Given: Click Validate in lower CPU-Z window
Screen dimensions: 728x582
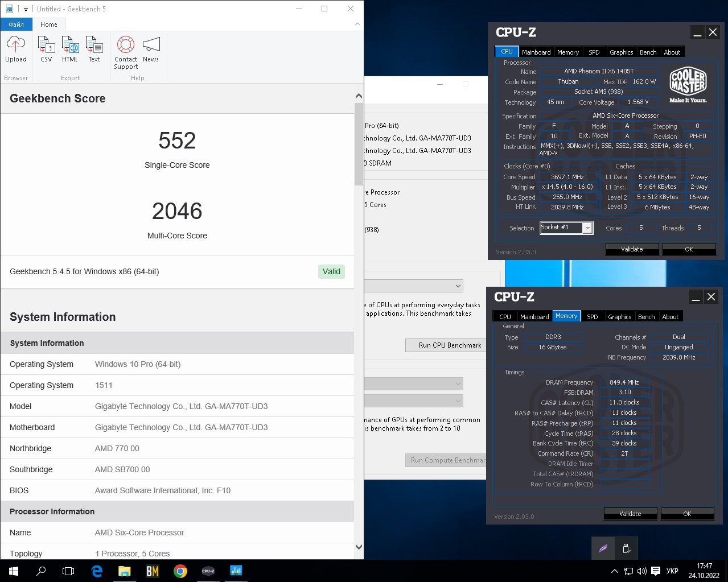Looking at the screenshot, I should click(630, 514).
